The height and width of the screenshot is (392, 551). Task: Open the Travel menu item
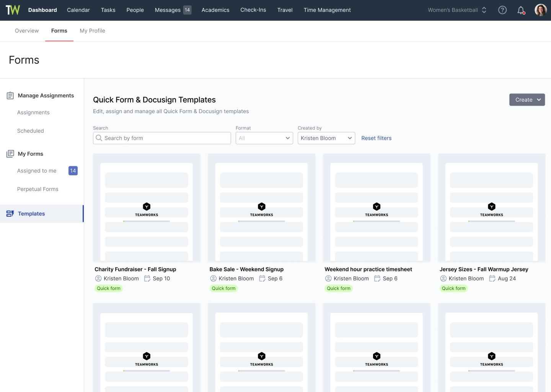(285, 10)
